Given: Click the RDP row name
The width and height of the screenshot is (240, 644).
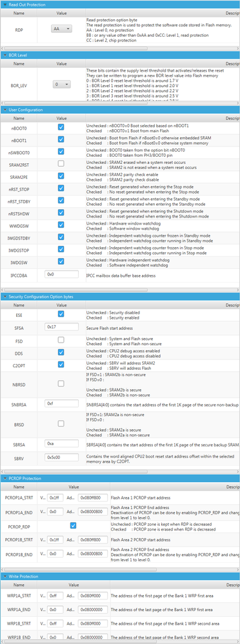Looking at the screenshot, I should click(19, 30).
